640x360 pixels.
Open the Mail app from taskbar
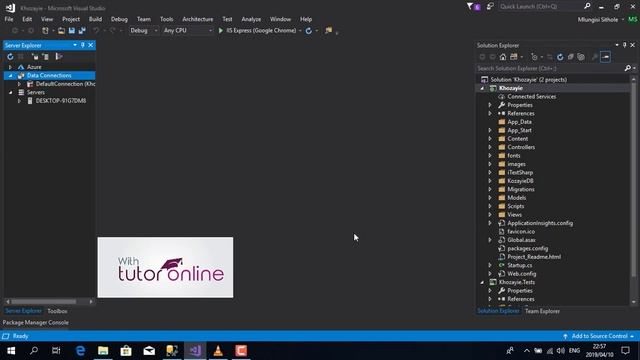149,351
